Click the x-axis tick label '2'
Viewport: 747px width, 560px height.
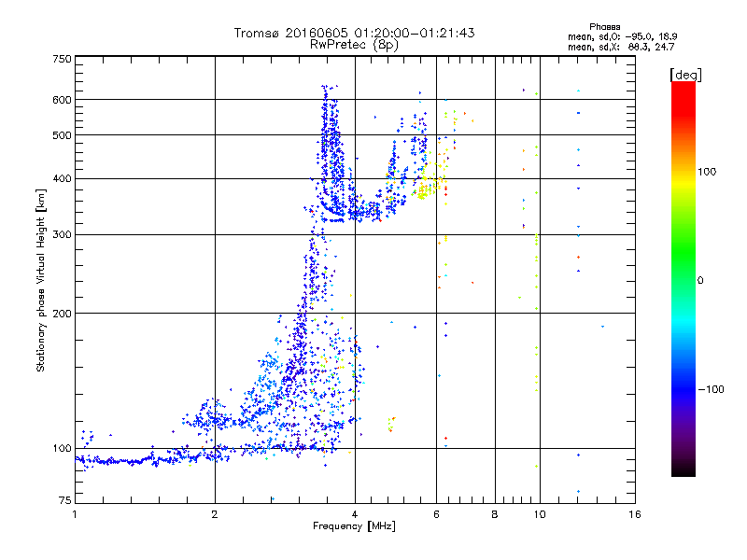point(215,514)
